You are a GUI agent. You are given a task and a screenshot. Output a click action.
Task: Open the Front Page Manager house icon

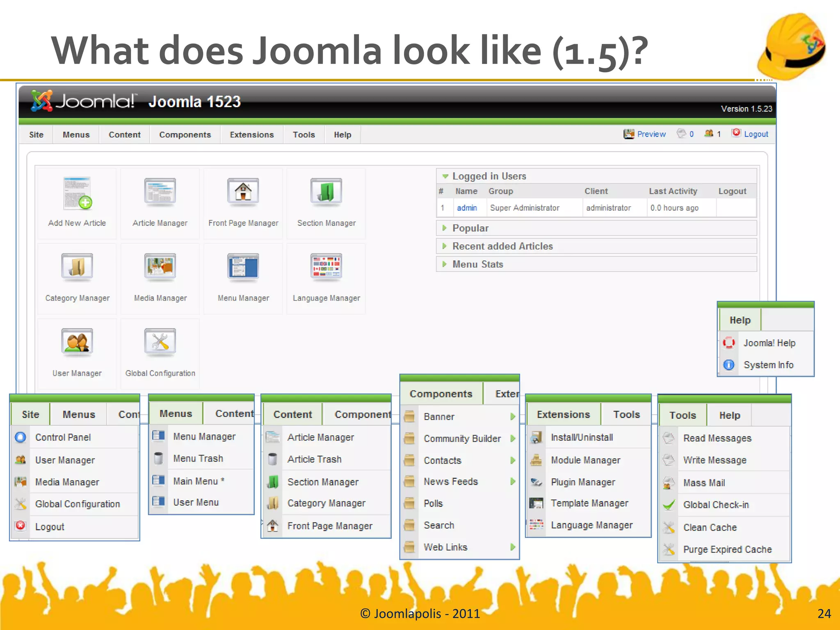click(243, 192)
